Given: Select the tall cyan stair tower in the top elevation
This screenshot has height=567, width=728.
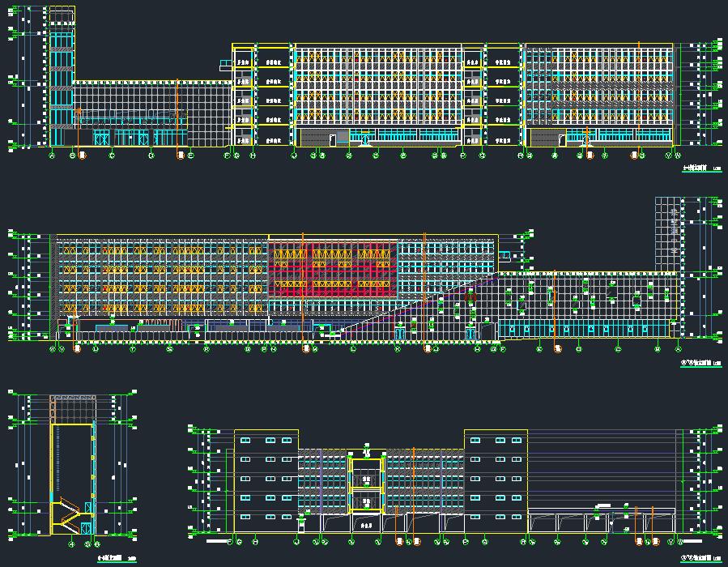Looking at the screenshot, I should click(x=61, y=77).
